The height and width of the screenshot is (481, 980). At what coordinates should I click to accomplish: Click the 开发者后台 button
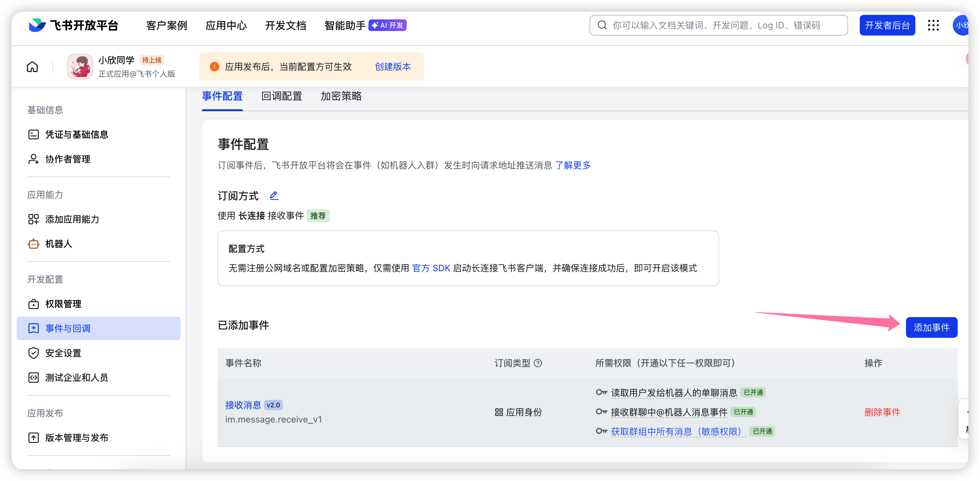pyautogui.click(x=887, y=26)
